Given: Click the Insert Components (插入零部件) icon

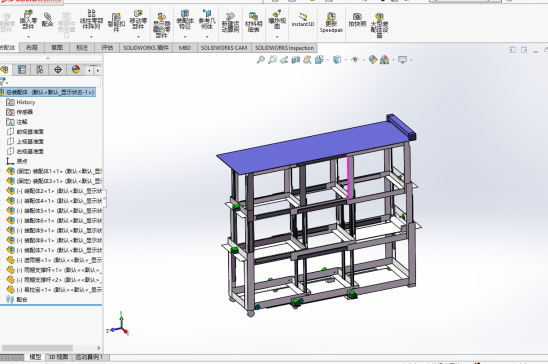Looking at the screenshot, I should point(28,15).
